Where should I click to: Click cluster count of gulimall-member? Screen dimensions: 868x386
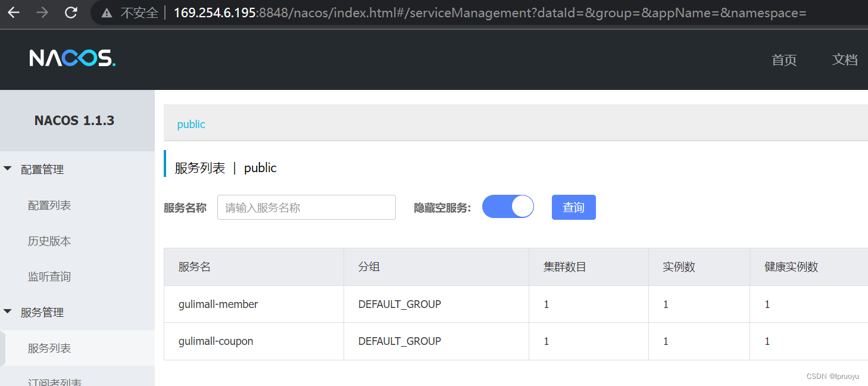point(547,304)
